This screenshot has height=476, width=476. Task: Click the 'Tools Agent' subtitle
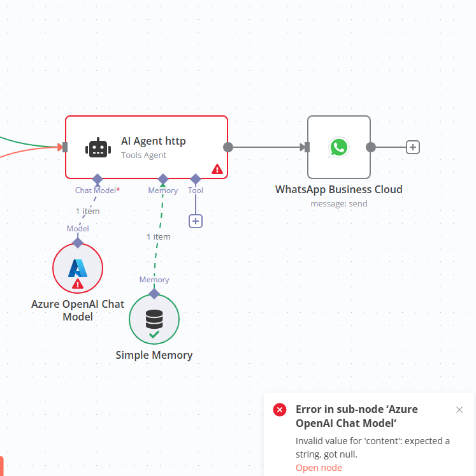click(x=143, y=155)
